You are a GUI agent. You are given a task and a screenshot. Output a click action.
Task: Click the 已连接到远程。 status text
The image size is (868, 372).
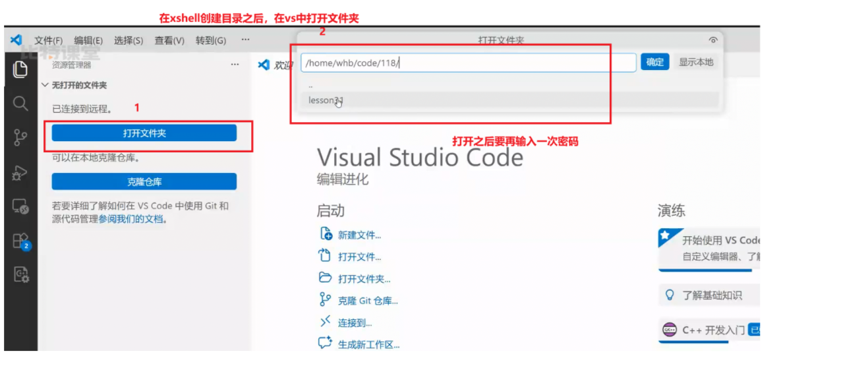[x=82, y=109]
